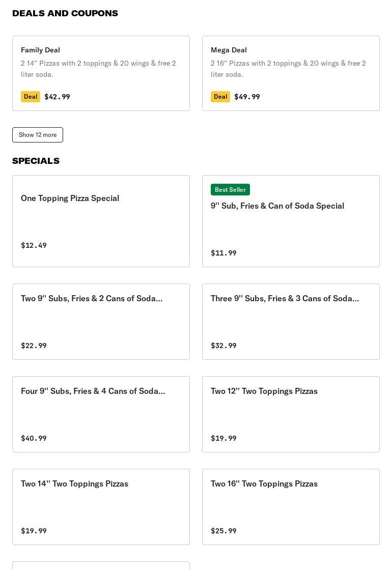The height and width of the screenshot is (570, 392).
Task: Click the Deal badge on Mega Deal
Action: pos(220,97)
